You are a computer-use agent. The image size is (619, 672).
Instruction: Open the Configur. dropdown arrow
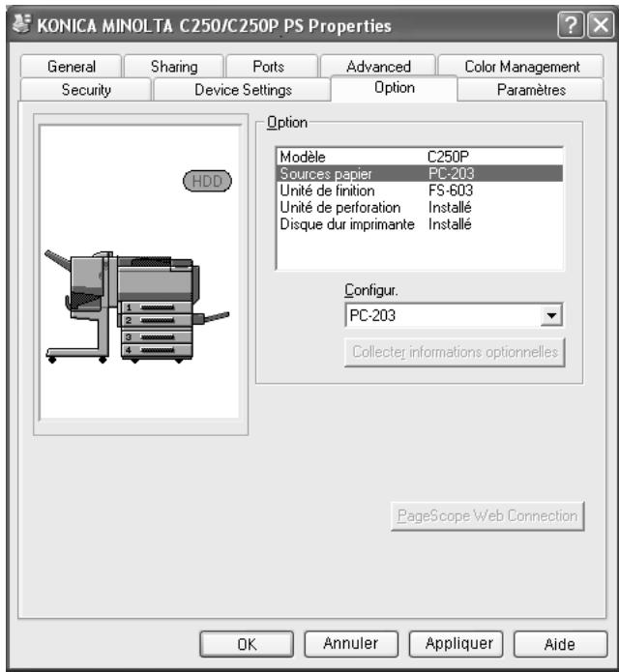tap(551, 316)
